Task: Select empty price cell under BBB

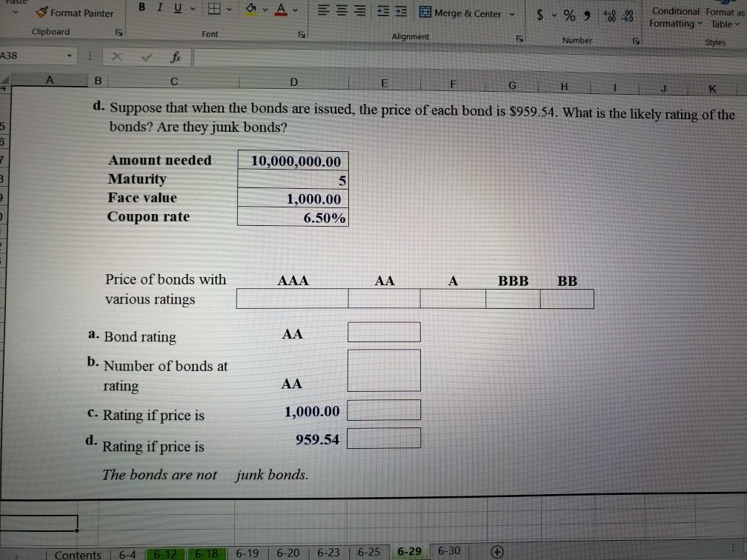Action: click(513, 299)
